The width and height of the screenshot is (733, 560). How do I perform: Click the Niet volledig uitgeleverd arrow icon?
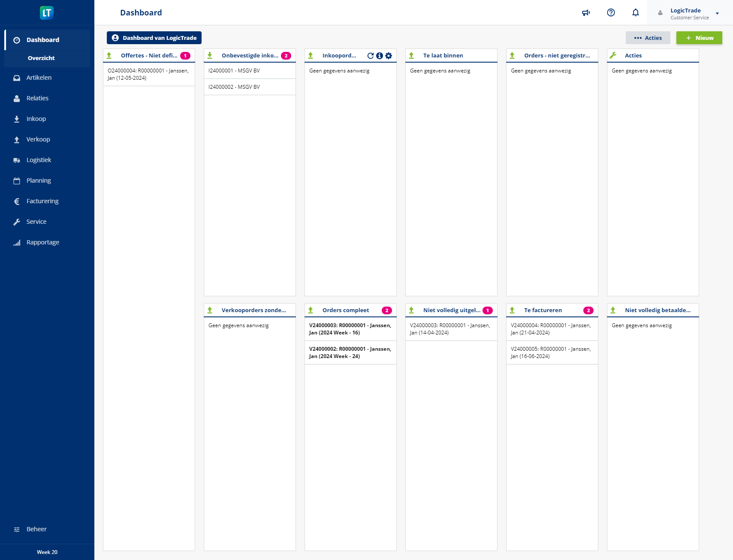coord(411,310)
